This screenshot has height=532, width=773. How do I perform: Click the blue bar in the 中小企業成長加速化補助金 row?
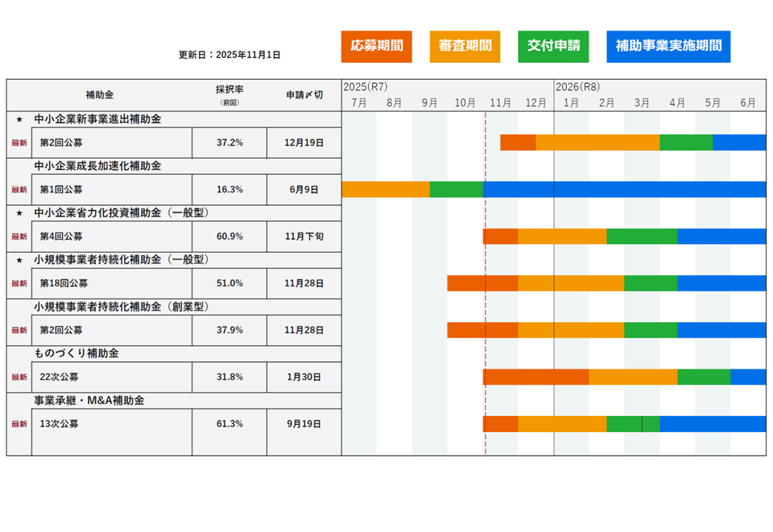point(624,189)
